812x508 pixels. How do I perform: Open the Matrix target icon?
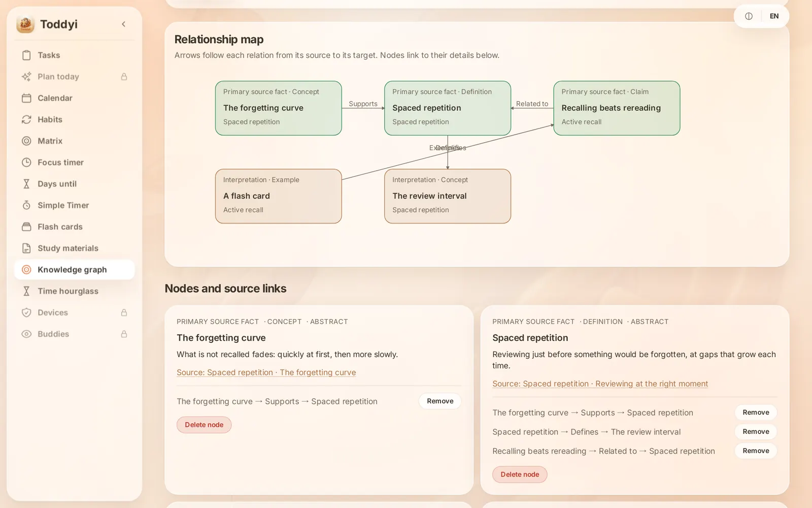click(26, 141)
